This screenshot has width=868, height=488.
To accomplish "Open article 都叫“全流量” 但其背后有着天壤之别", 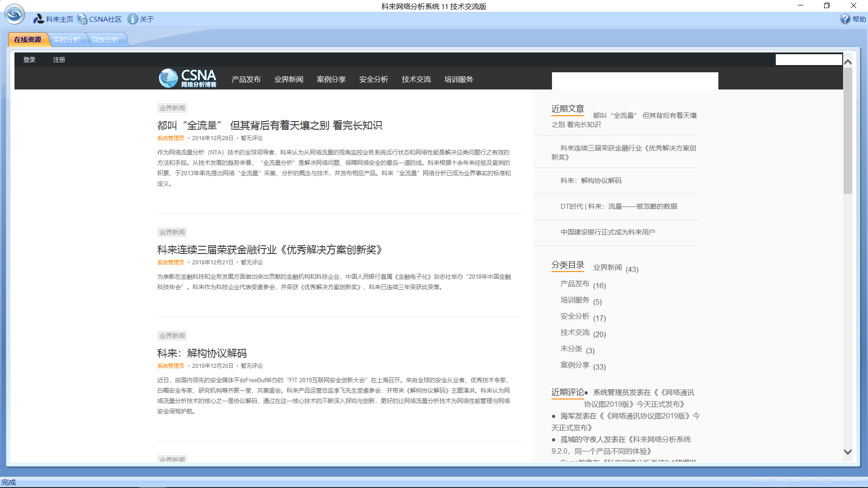I will [x=270, y=126].
